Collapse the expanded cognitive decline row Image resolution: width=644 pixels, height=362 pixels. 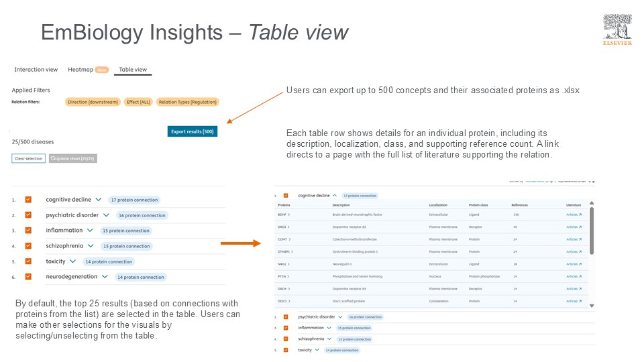(335, 195)
